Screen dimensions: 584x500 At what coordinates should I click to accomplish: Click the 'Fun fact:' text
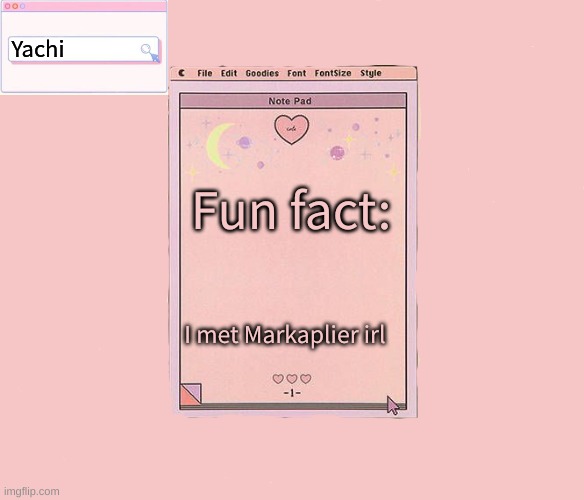[x=291, y=210]
